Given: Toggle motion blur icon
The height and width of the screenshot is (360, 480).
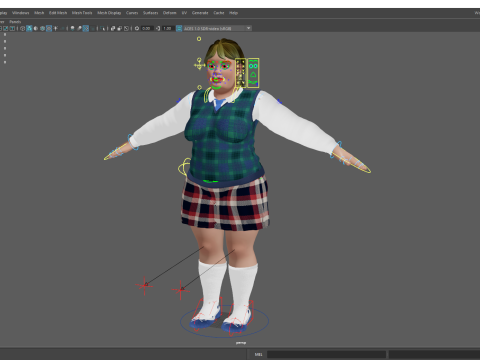Looking at the screenshot, I should pos(79,28).
